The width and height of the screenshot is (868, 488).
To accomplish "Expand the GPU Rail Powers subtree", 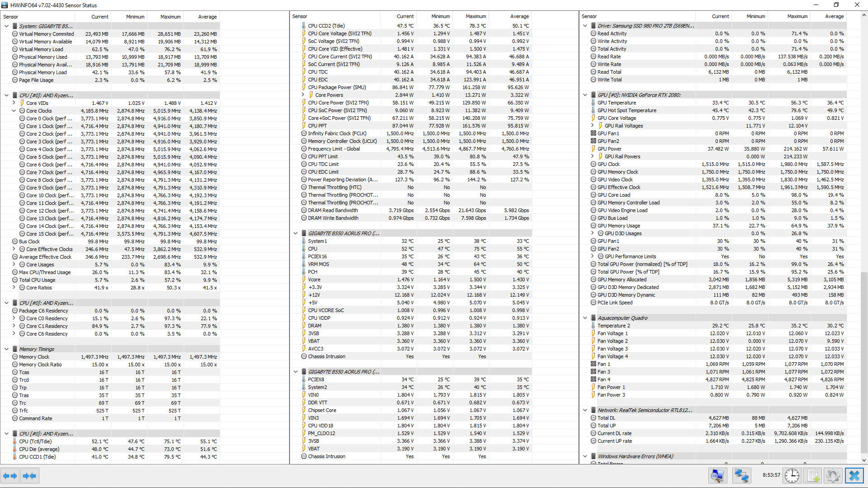I will 592,156.
